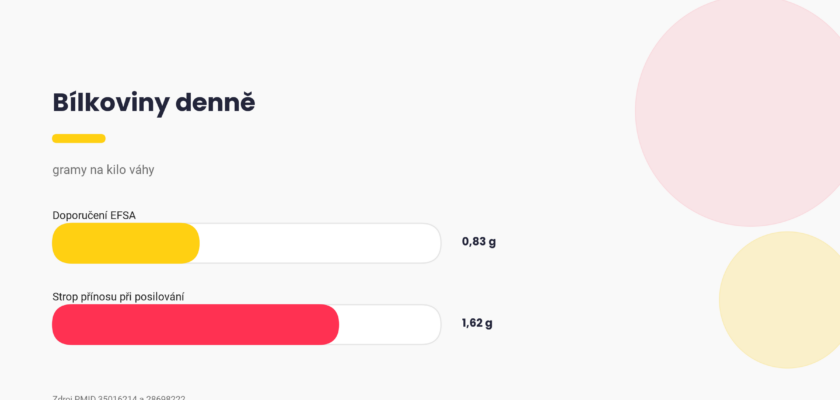The width and height of the screenshot is (840, 400).
Task: Click the word "EFSA" in the first label
Action: (123, 215)
